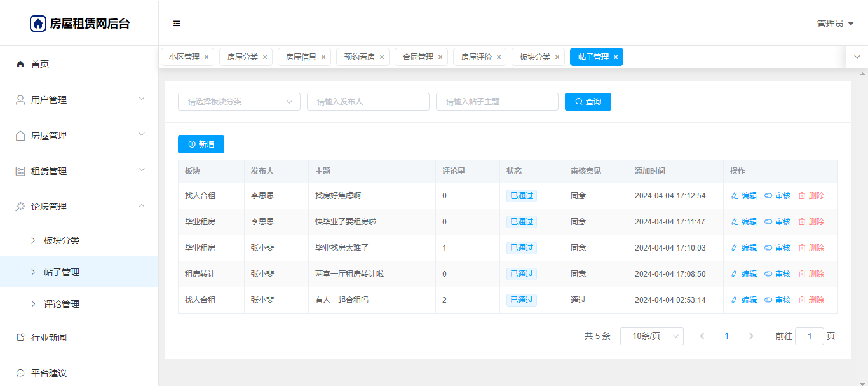The image size is (868, 386).
Task: Review (审核) the post 有人一起合租吗
Action: pos(778,300)
